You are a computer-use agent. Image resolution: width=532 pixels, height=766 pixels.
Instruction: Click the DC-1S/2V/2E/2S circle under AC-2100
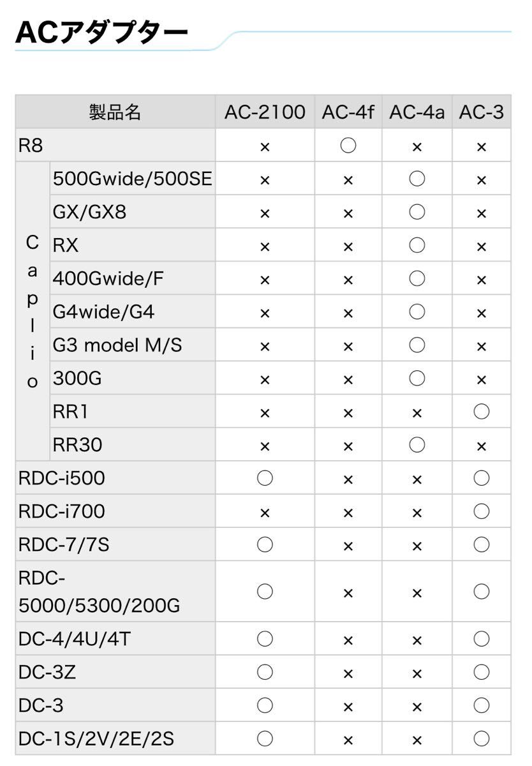point(265,739)
